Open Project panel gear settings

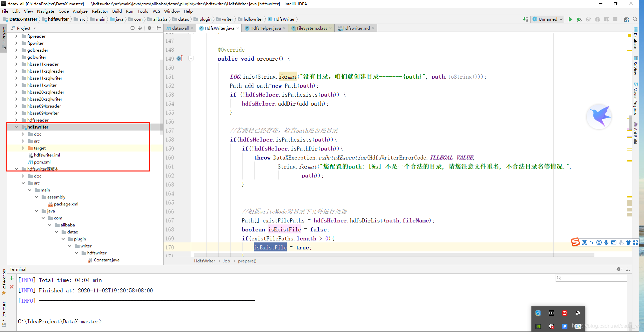pos(150,28)
